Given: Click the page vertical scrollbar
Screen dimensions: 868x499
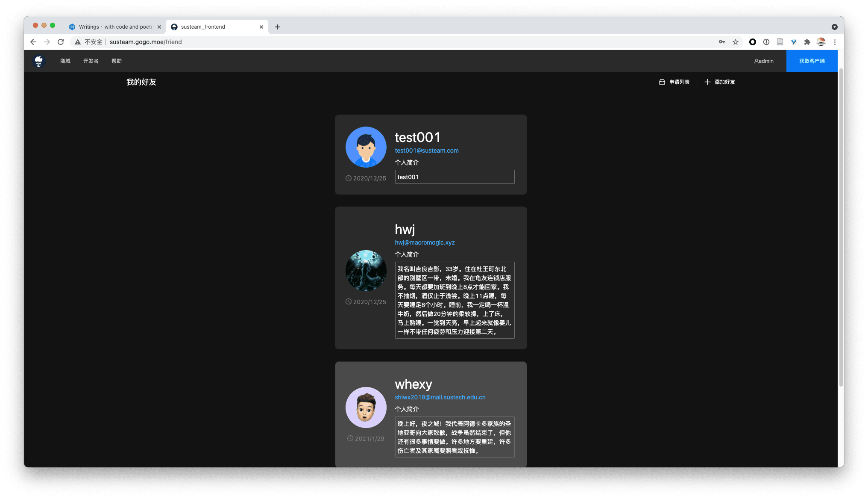Looking at the screenshot, I should pyautogui.click(x=841, y=227).
